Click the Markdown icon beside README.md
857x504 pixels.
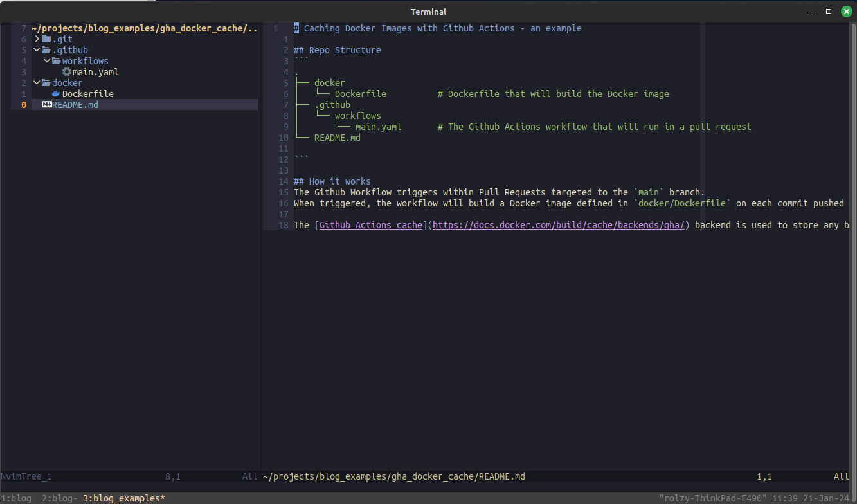pyautogui.click(x=46, y=104)
